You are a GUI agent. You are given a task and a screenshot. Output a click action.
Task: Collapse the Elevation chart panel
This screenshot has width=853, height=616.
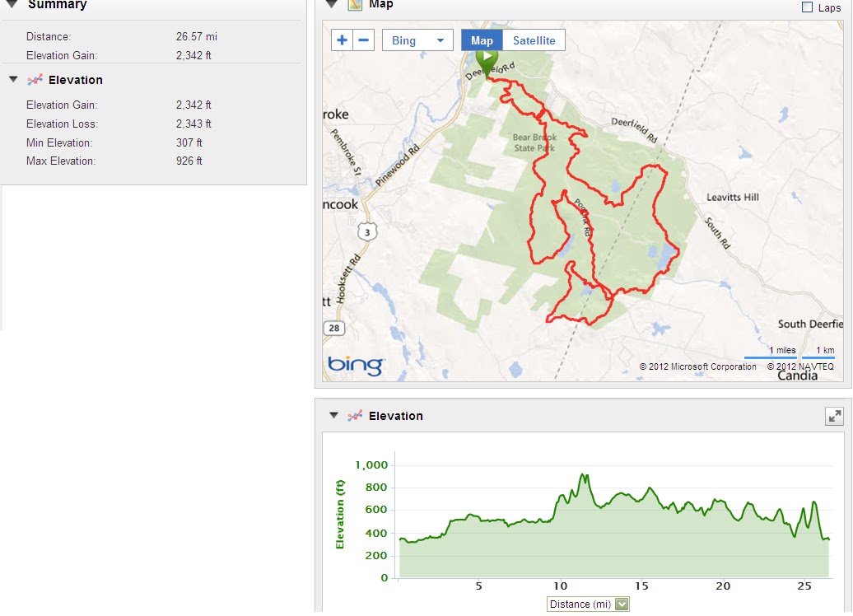pyautogui.click(x=333, y=416)
